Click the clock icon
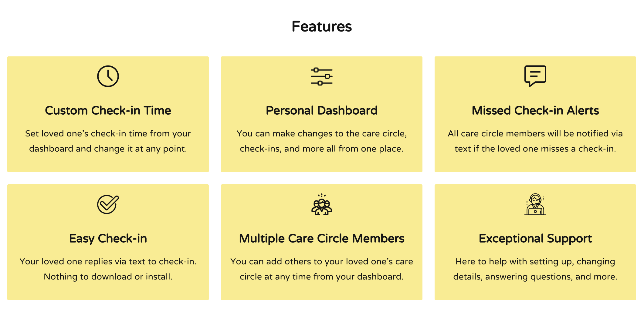 click(108, 76)
